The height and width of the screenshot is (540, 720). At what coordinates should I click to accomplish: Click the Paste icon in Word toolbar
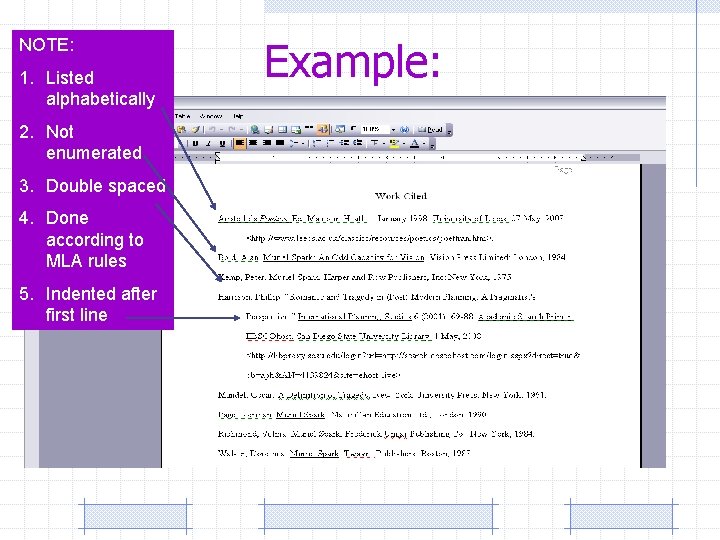(x=181, y=129)
